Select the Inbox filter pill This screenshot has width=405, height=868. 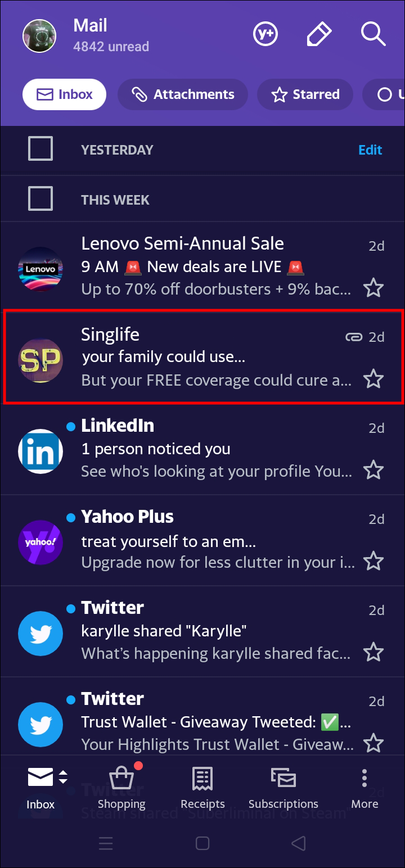[x=64, y=94]
